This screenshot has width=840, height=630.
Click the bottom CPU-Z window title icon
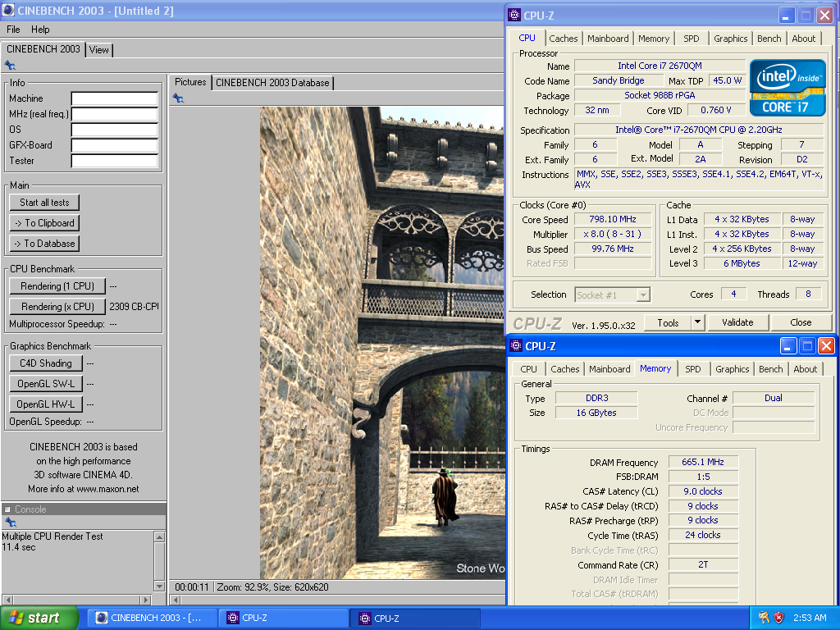click(x=516, y=346)
